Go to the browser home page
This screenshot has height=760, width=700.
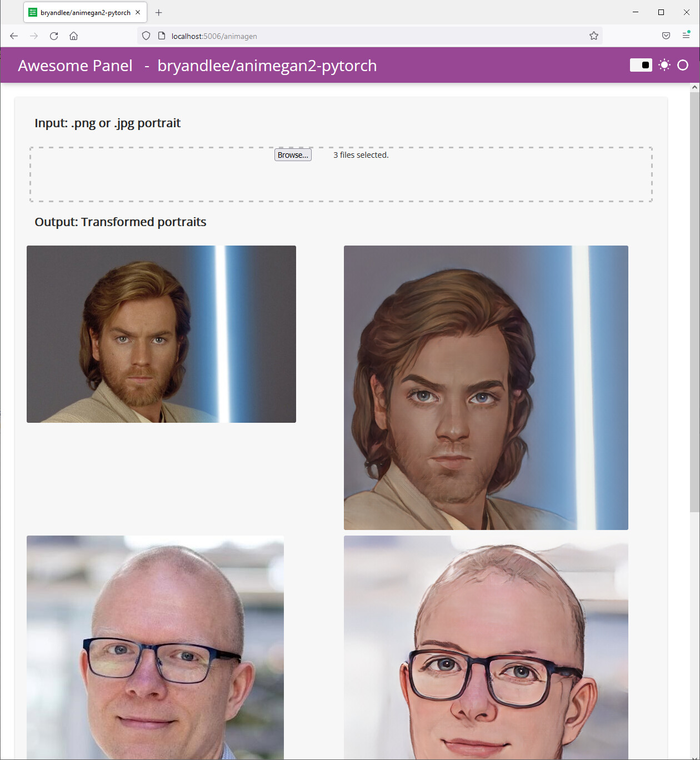coord(73,36)
